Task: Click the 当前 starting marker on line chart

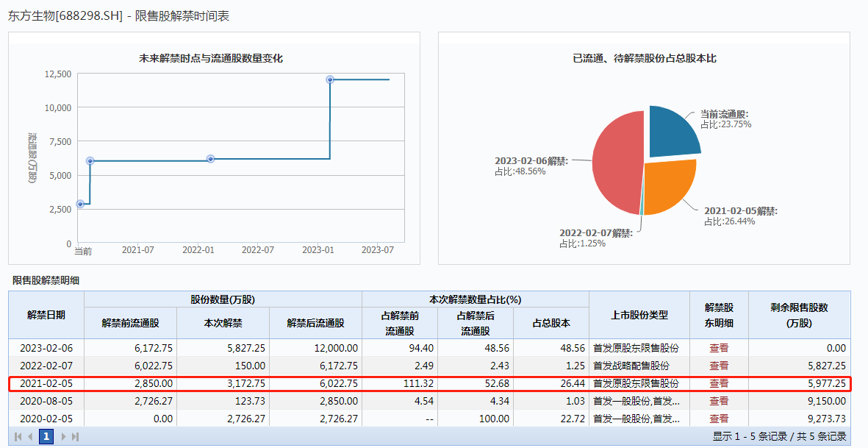Action: coord(80,204)
